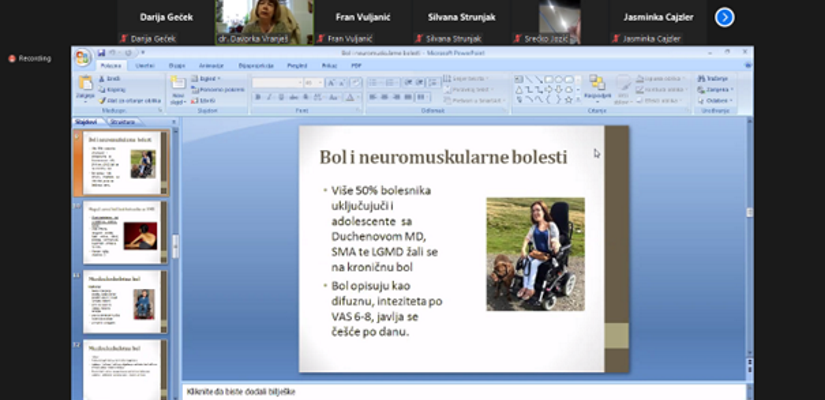Open the Odaberi select dropdown

[716, 100]
